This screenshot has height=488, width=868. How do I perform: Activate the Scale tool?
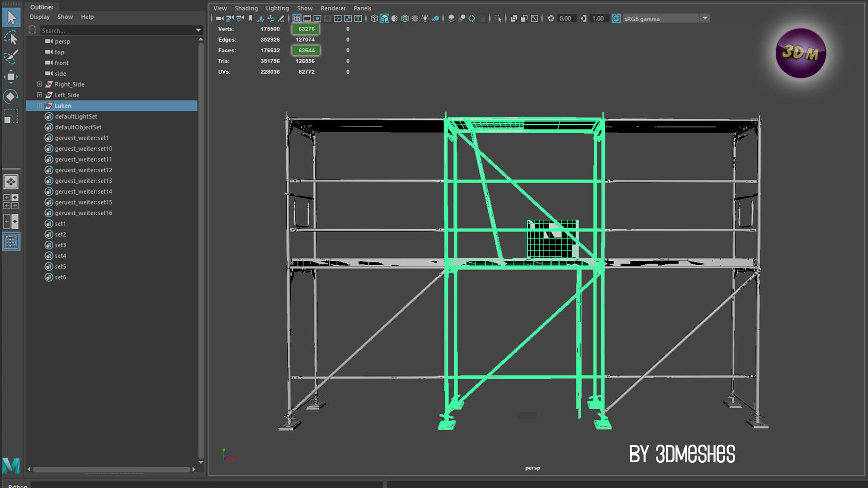[11, 117]
